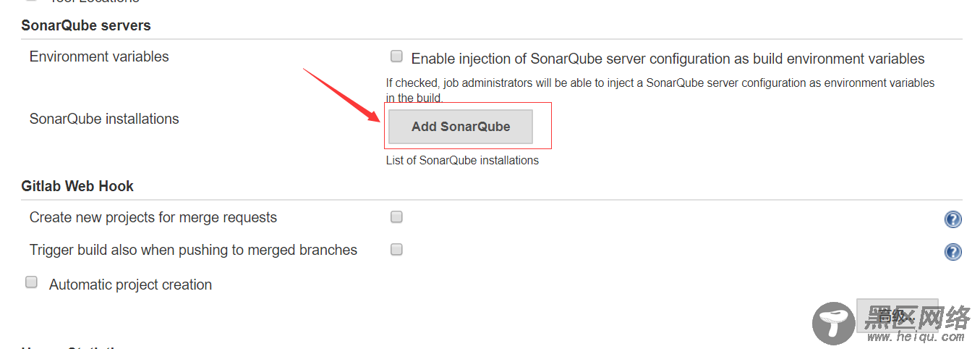980x349 pixels.
Task: Tick the Automatic project creation checkbox
Action: (x=32, y=282)
